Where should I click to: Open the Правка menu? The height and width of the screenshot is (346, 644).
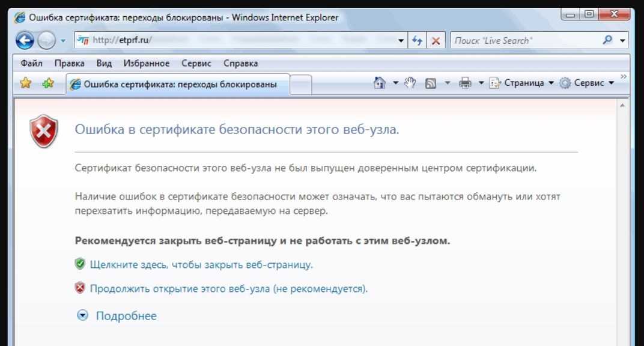pos(70,63)
